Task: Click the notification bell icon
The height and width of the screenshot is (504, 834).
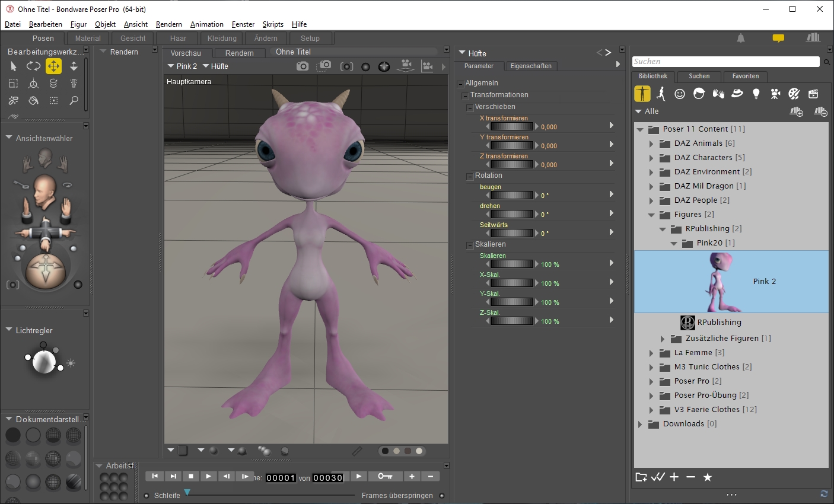Action: tap(741, 39)
